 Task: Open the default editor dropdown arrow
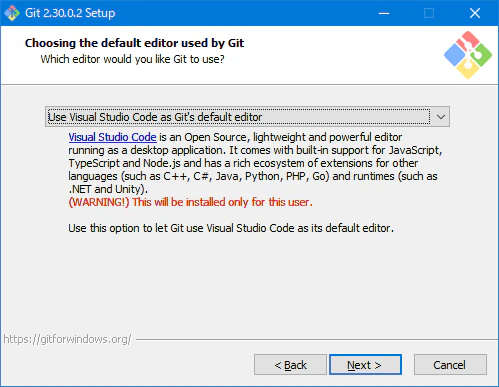(441, 117)
